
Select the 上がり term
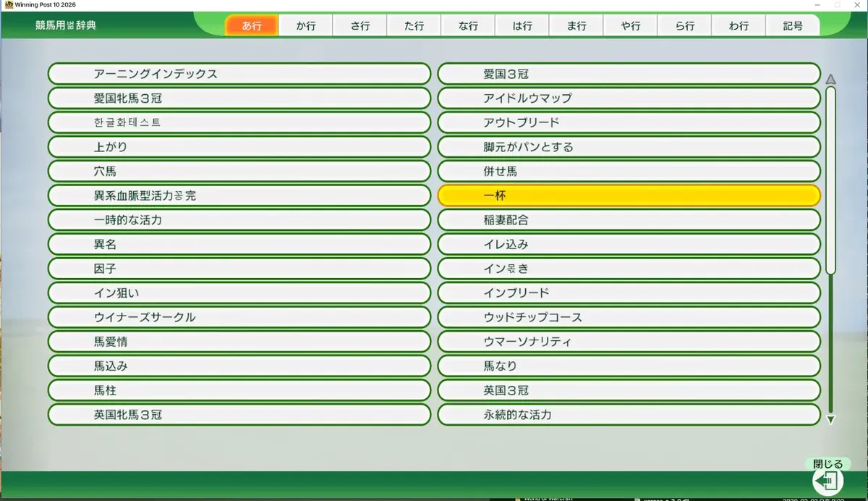click(x=239, y=147)
